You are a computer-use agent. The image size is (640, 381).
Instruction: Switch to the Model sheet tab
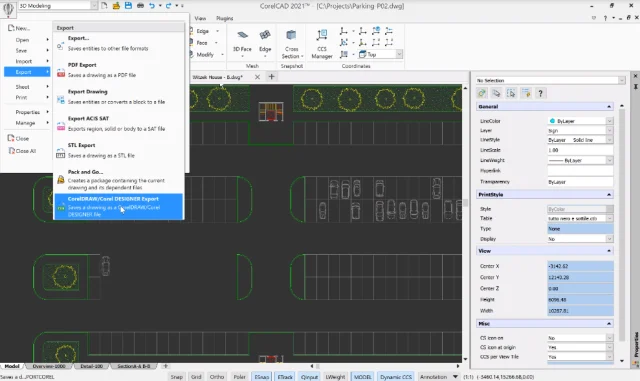[x=12, y=366]
